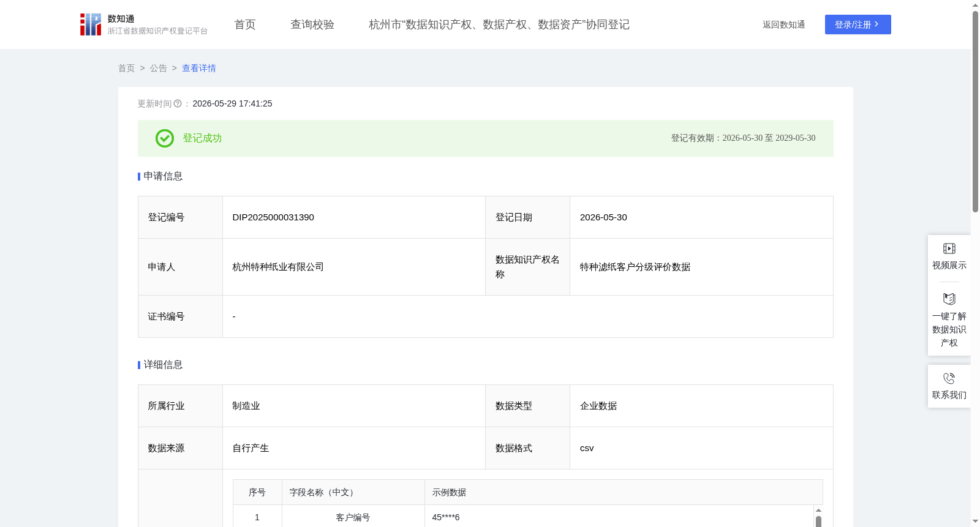This screenshot has width=980, height=527.
Task: Click the 登记编号 label cell
Action: click(x=180, y=217)
